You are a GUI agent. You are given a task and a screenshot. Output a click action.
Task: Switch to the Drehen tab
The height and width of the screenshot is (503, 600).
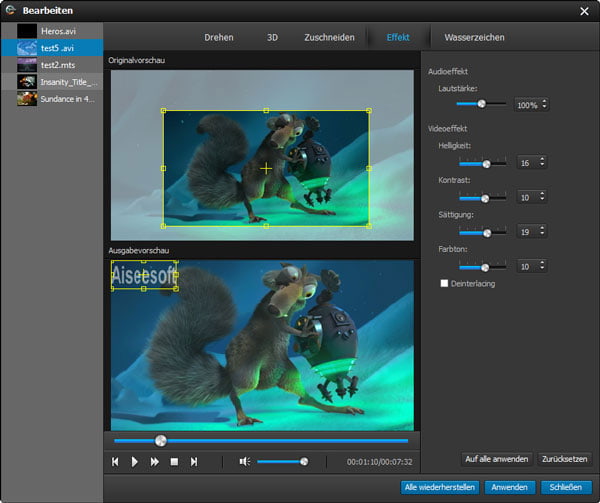(x=218, y=38)
